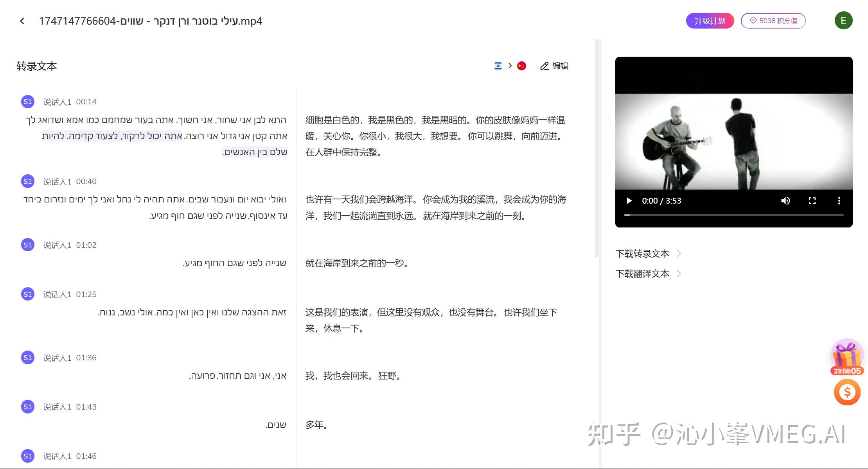Mute the video using speaker icon
Image resolution: width=868 pixels, height=469 pixels.
pos(785,200)
